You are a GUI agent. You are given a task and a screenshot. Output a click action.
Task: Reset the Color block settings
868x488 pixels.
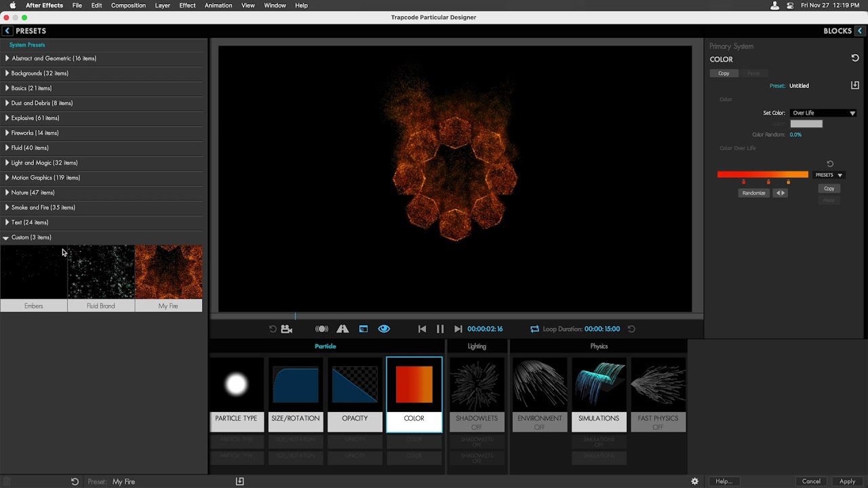point(854,58)
